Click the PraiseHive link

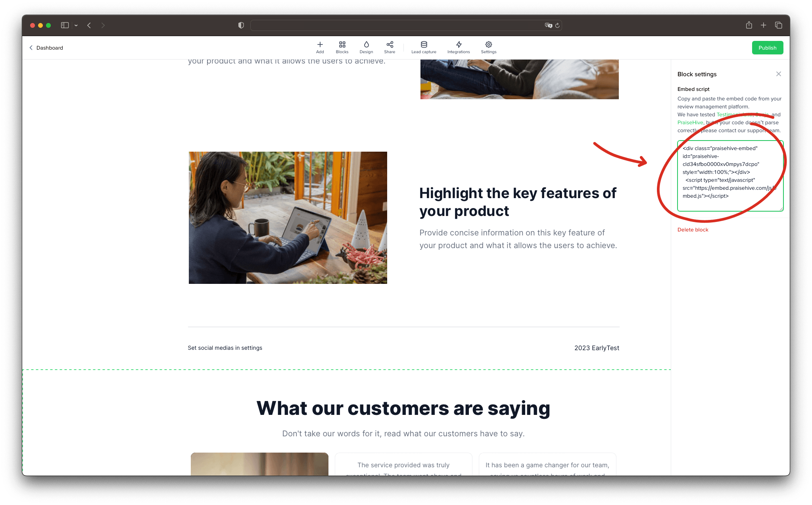click(690, 122)
